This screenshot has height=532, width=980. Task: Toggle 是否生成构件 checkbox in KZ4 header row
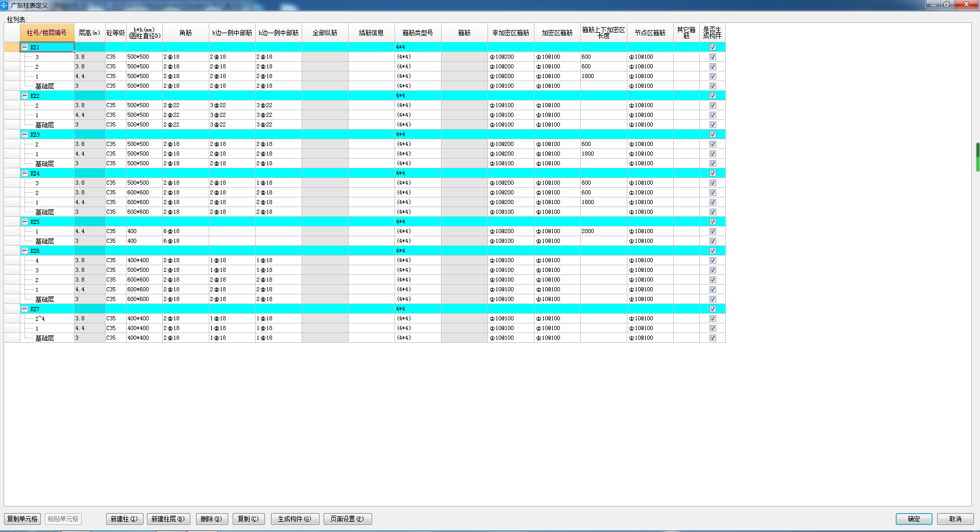point(713,173)
